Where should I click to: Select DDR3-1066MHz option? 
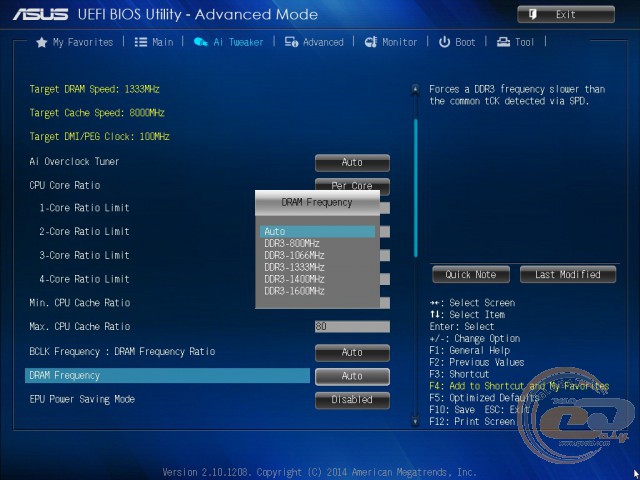[317, 256]
